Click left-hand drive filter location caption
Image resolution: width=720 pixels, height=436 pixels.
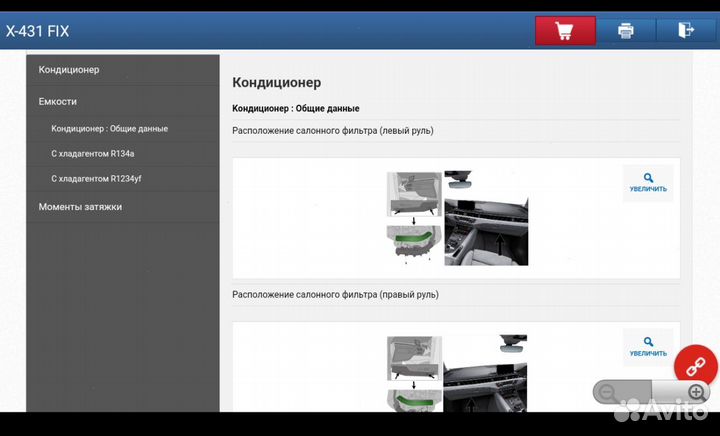pyautogui.click(x=332, y=130)
